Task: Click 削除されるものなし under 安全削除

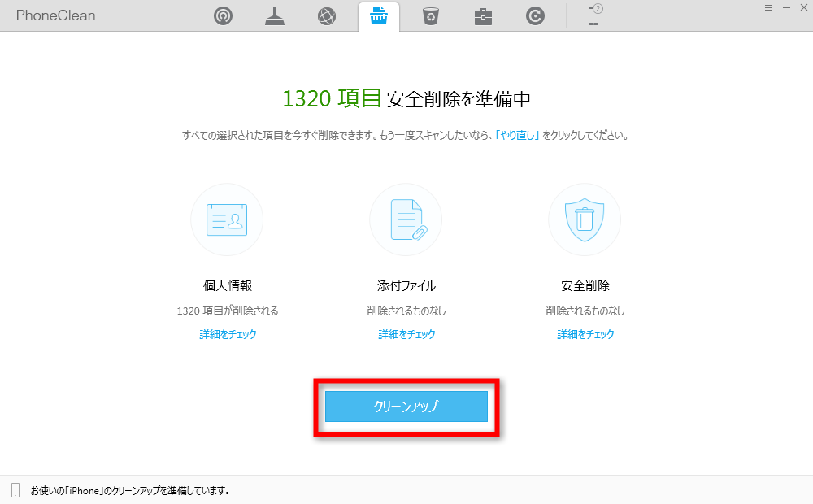Action: point(585,311)
